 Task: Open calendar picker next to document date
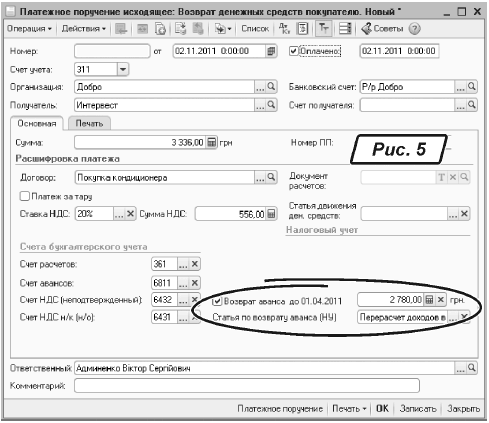[x=272, y=51]
